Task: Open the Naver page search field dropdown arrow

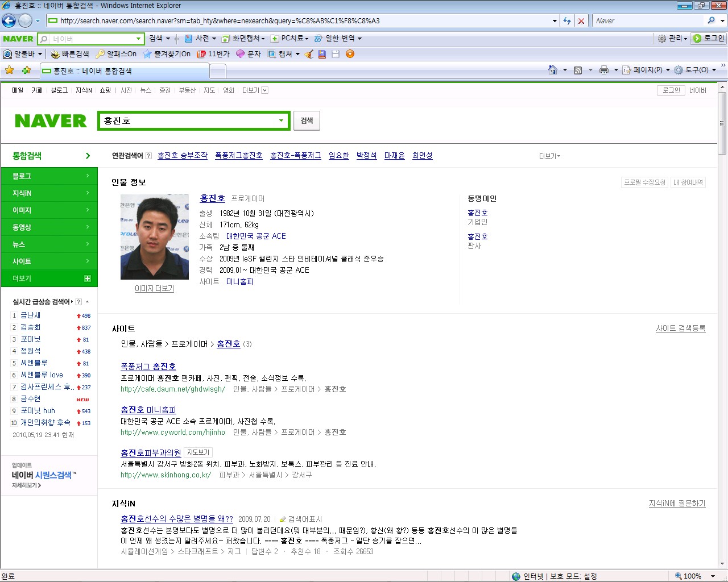Action: click(x=281, y=120)
